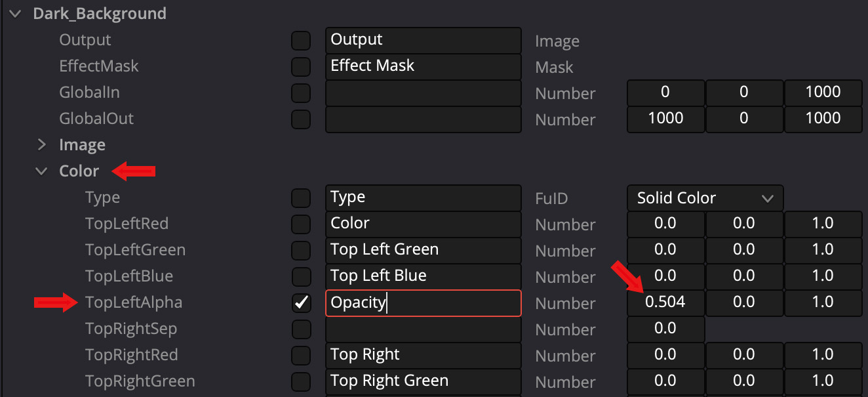Open the Solid Color type dropdown
The image size is (868, 397).
[x=705, y=198]
